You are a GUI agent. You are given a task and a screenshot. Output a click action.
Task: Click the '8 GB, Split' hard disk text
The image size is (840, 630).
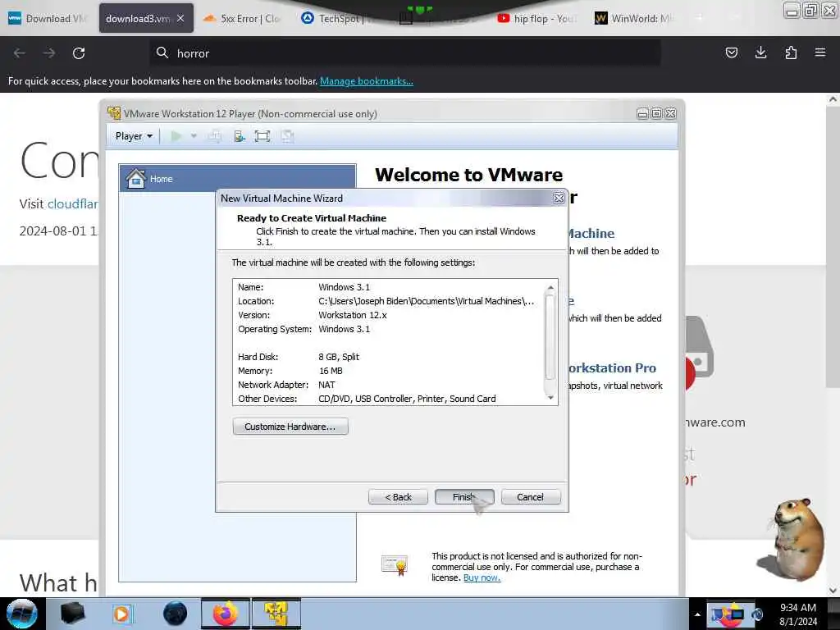pos(339,357)
